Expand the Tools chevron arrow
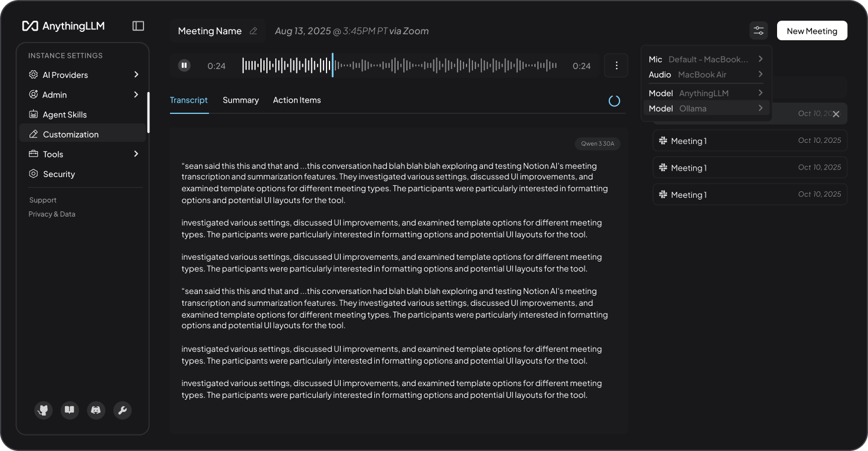The image size is (868, 451). point(136,154)
